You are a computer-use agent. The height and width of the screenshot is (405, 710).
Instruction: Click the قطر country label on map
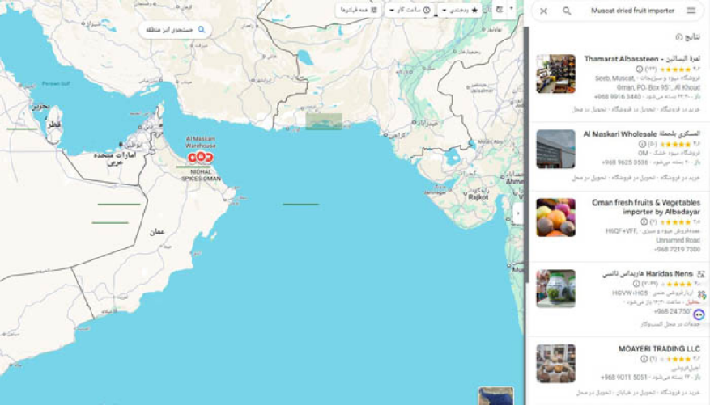tap(53, 125)
